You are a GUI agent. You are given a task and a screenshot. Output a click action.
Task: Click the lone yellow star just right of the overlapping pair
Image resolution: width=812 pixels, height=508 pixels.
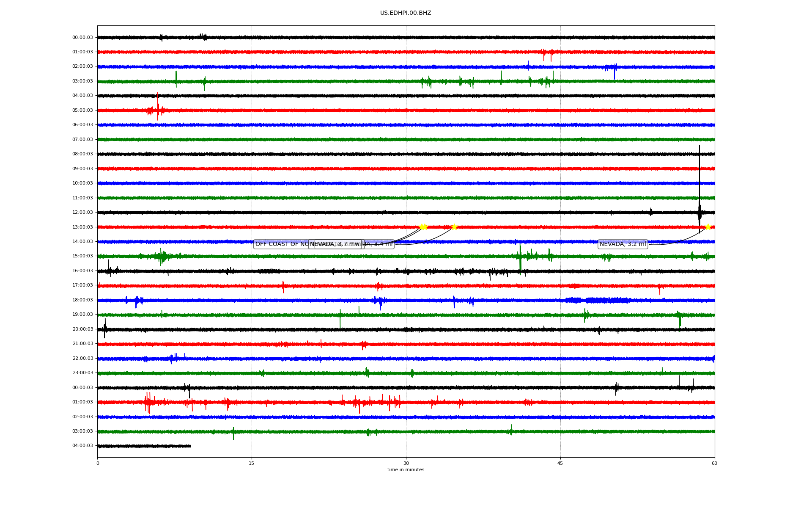click(454, 227)
